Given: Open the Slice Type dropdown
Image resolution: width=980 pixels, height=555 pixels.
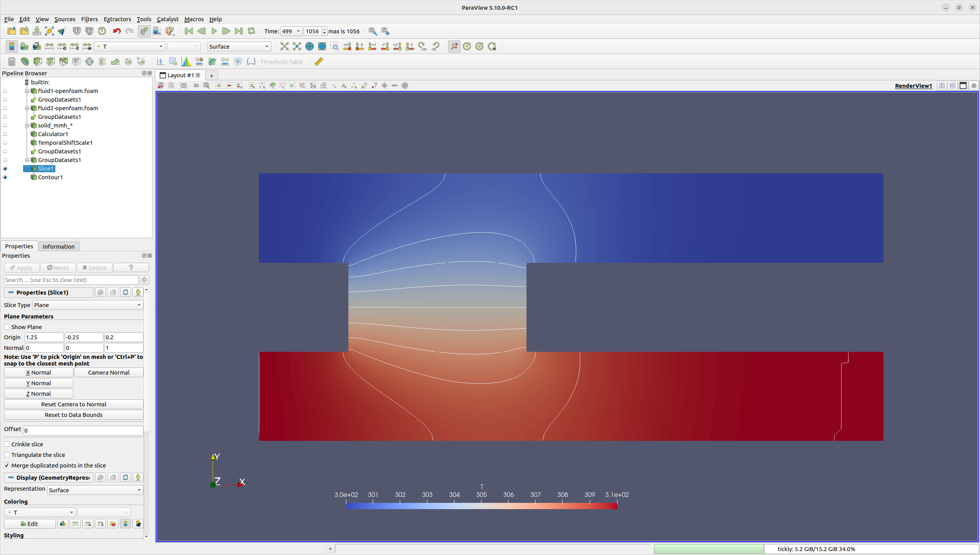Looking at the screenshot, I should pyautogui.click(x=87, y=305).
